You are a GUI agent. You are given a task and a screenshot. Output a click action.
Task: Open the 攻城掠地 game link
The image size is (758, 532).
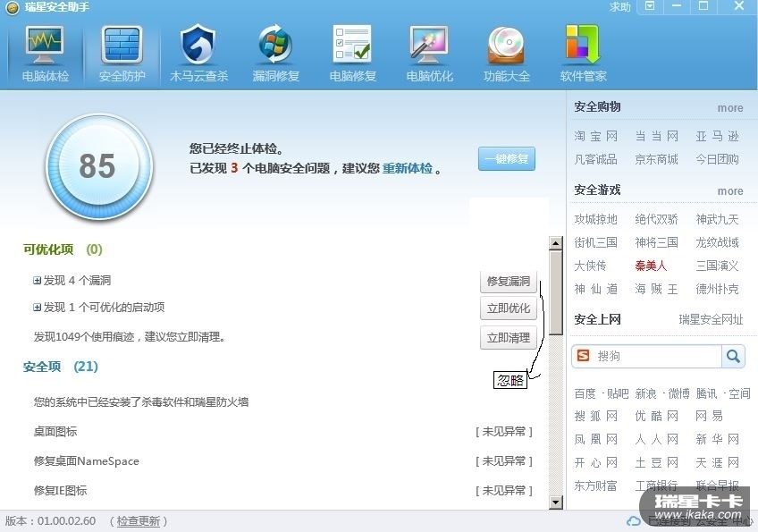[x=595, y=220]
